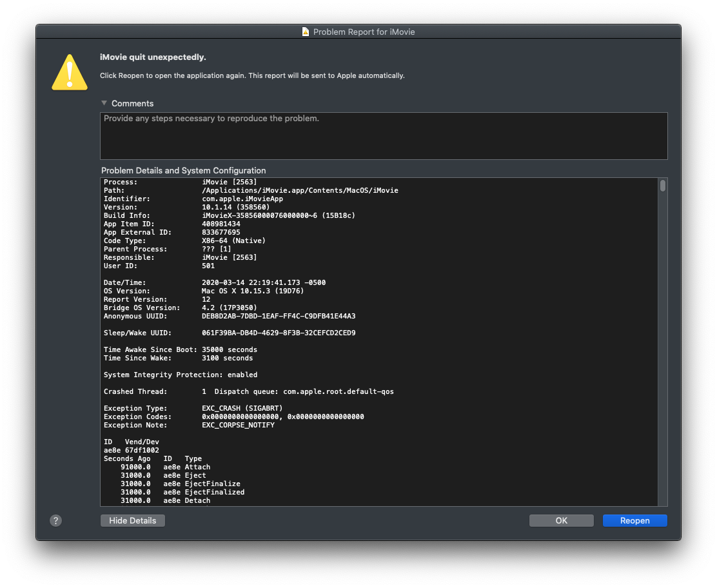The image size is (717, 588).
Task: Click the Anonymous UUID value
Action: click(279, 316)
